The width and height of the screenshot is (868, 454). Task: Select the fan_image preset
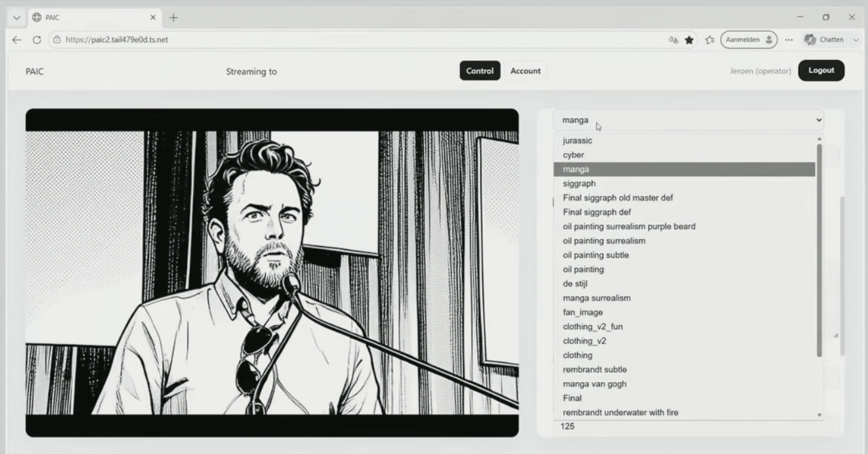tap(684, 312)
